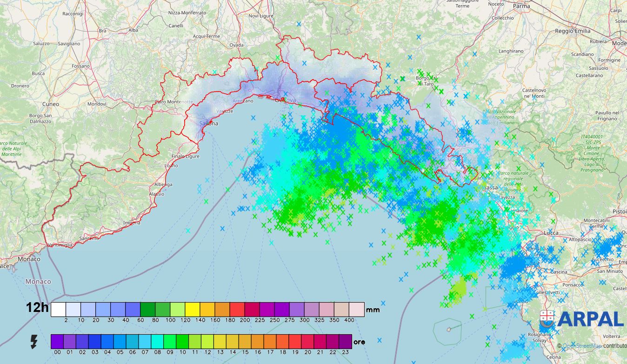This screenshot has width=627, height=364.
Task: Select the hour 05 blue lightning swatch
Action: (120, 342)
